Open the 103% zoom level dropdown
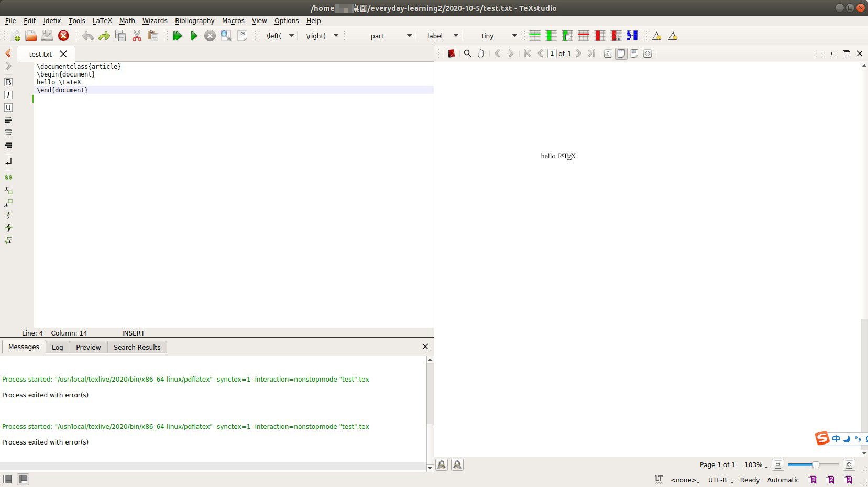Viewport: 868px width, 487px height. 756,465
